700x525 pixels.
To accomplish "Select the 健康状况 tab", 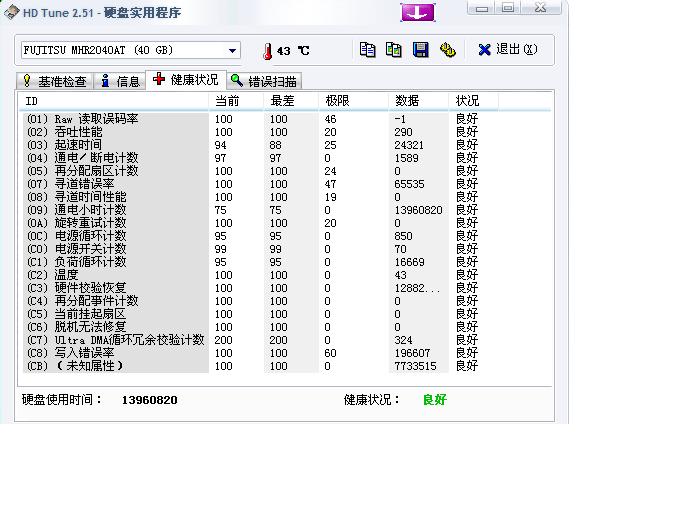I will pyautogui.click(x=185, y=79).
